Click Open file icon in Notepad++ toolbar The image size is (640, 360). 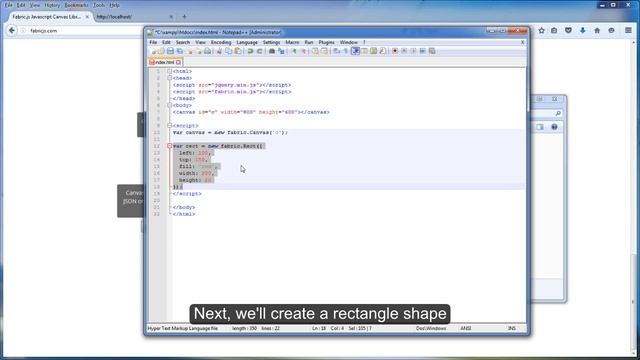(161, 51)
